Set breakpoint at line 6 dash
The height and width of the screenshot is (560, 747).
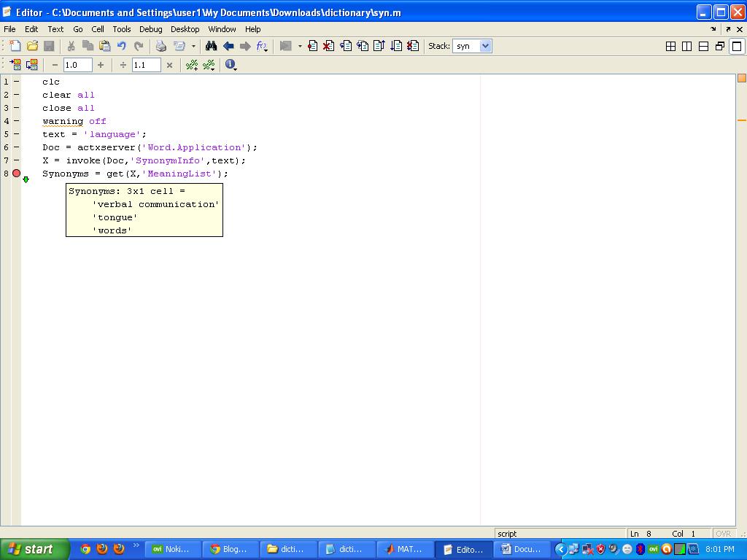17,147
